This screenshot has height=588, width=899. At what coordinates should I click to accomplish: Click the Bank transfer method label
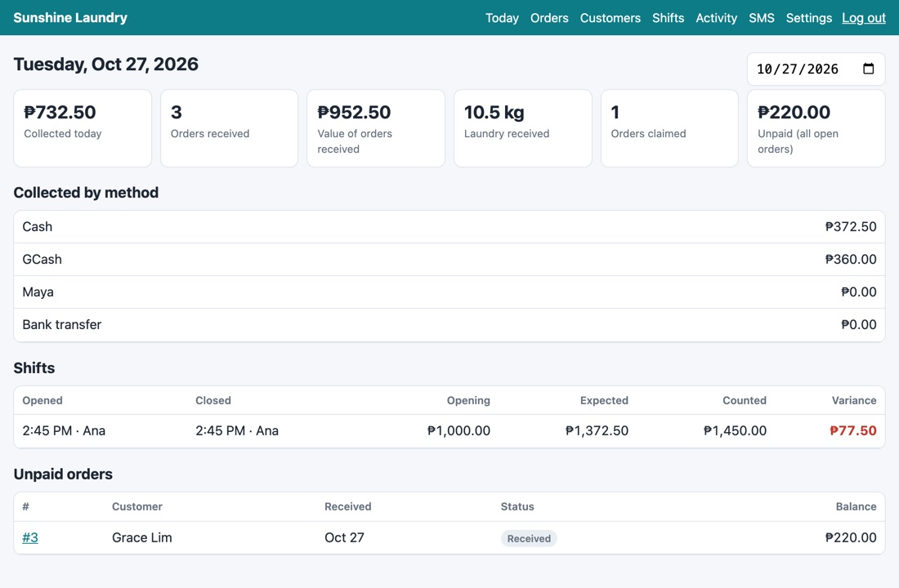coord(62,325)
